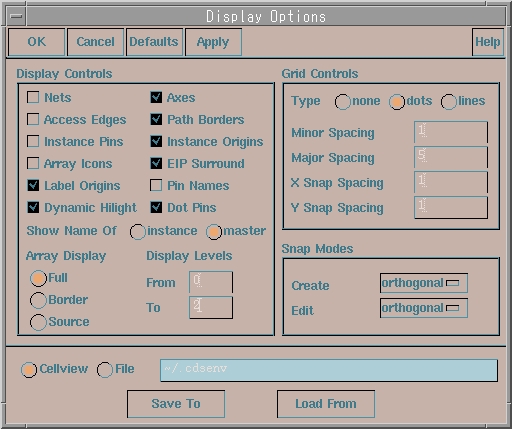Choose Source array display
This screenshot has height=429, width=512.
38,322
